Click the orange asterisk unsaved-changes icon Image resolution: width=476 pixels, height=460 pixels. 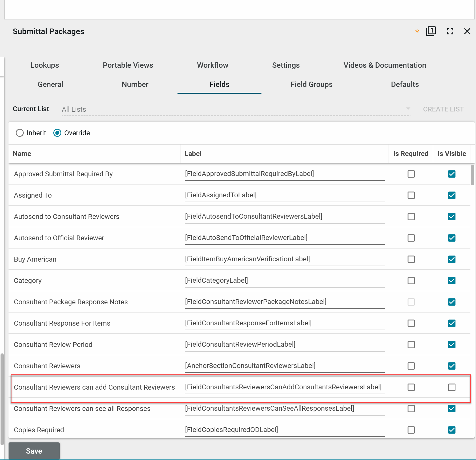417,31
